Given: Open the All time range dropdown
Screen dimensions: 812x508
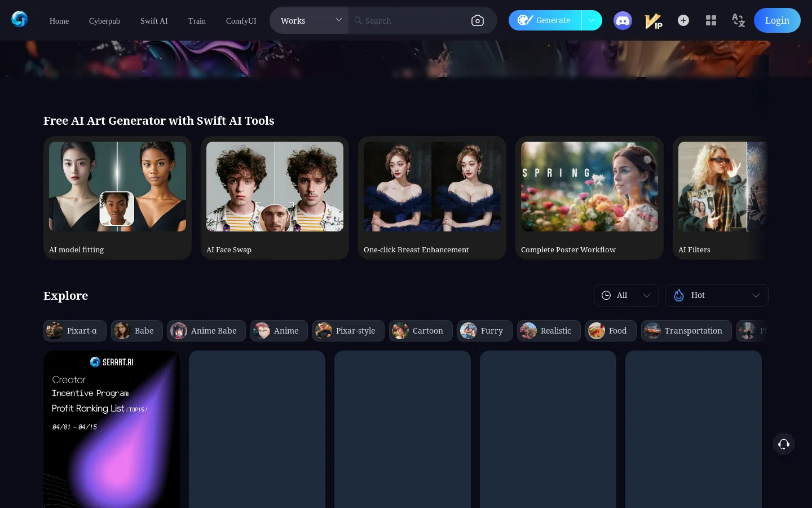Looking at the screenshot, I should coord(626,295).
